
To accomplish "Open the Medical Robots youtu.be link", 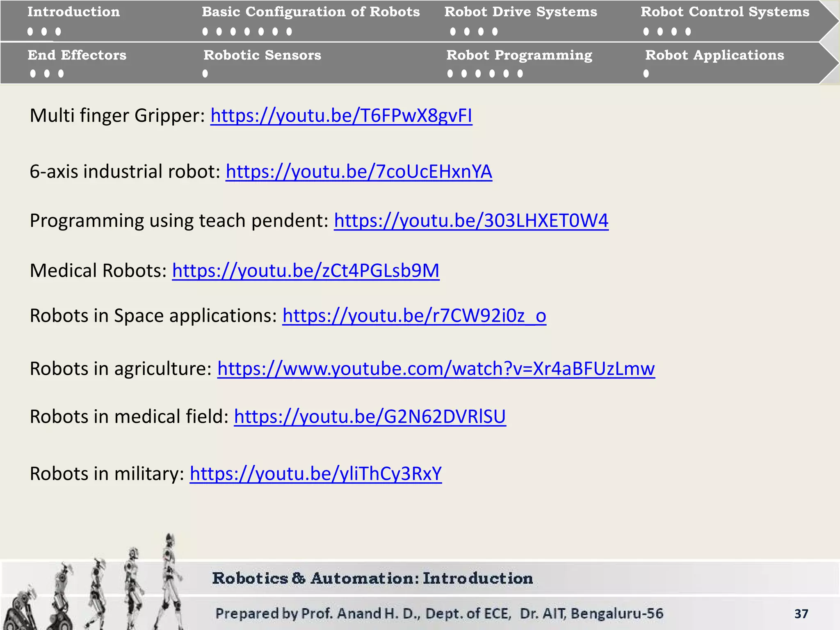I will tap(306, 271).
